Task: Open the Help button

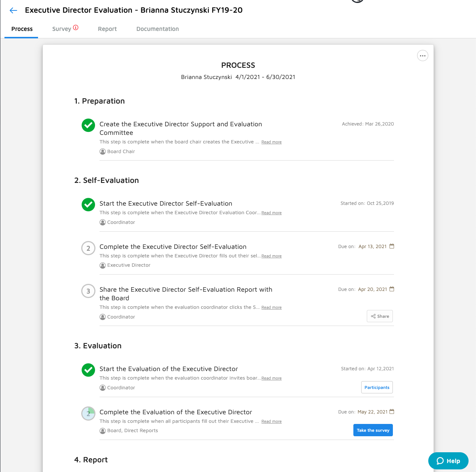Action: [x=448, y=461]
